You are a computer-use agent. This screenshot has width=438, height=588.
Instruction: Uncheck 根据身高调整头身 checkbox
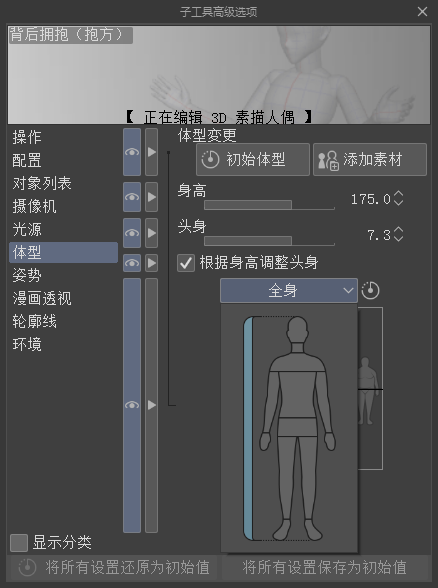coord(186,262)
